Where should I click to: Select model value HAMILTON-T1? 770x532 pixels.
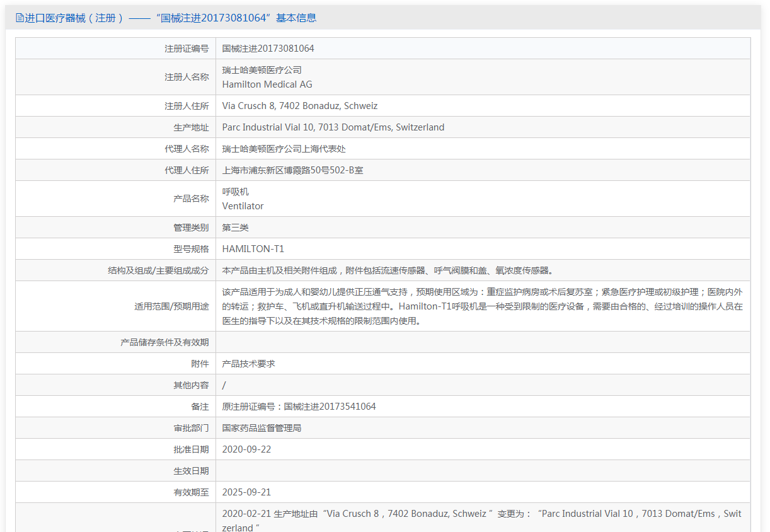coord(253,249)
